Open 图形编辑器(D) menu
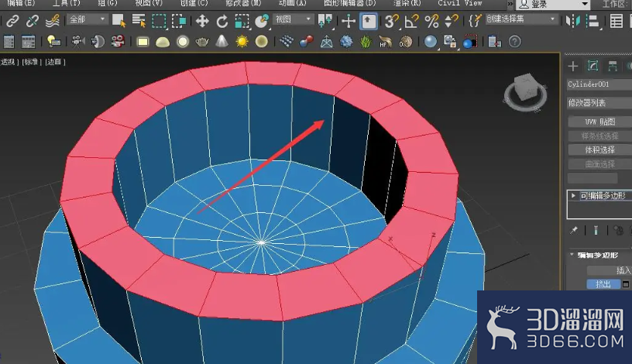 (350, 3)
